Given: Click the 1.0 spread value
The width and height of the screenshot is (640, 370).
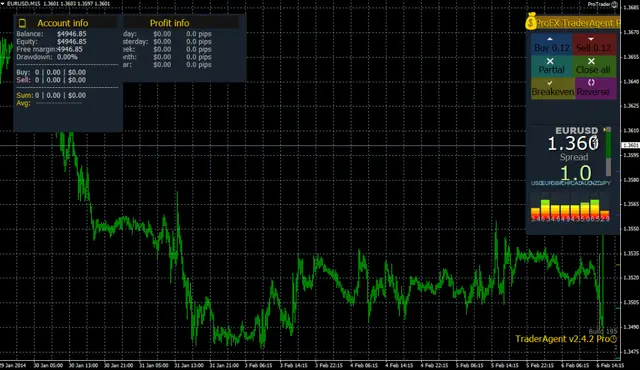Looking at the screenshot, I should click(576, 173).
